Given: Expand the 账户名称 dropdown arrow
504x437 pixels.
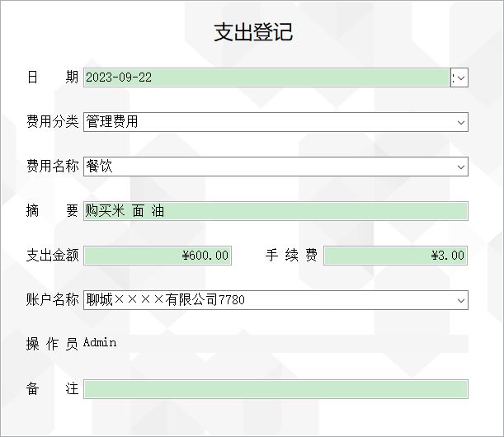Looking at the screenshot, I should click(461, 300).
